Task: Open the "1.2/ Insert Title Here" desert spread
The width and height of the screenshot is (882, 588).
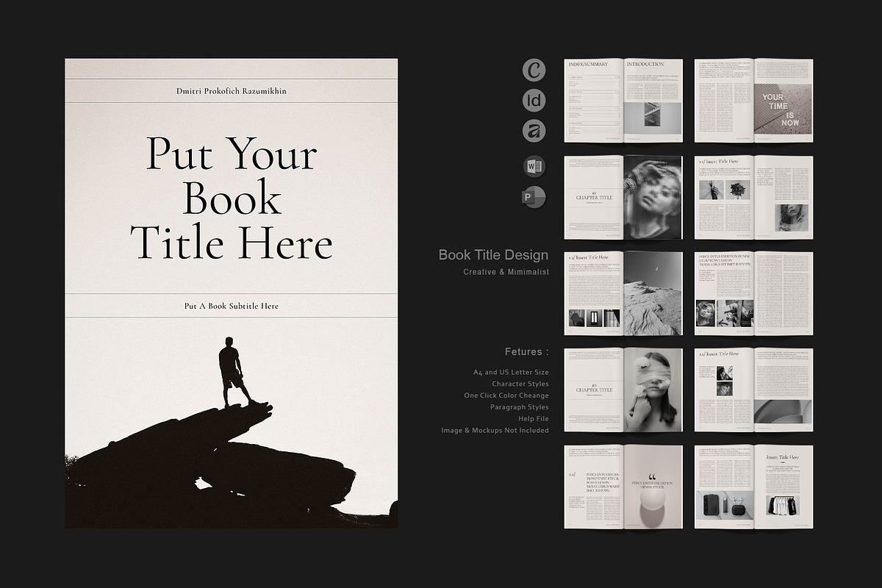Action: point(623,293)
